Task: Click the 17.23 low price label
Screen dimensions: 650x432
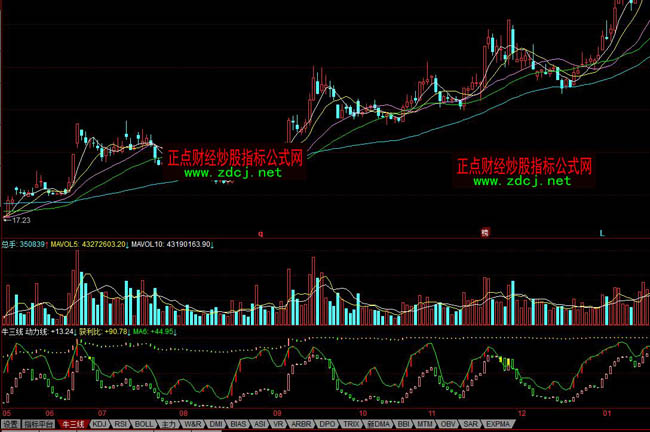Action: click(21, 219)
